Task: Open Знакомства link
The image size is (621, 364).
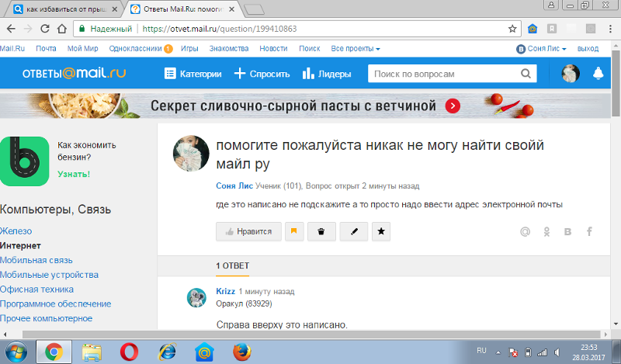Action: (229, 49)
